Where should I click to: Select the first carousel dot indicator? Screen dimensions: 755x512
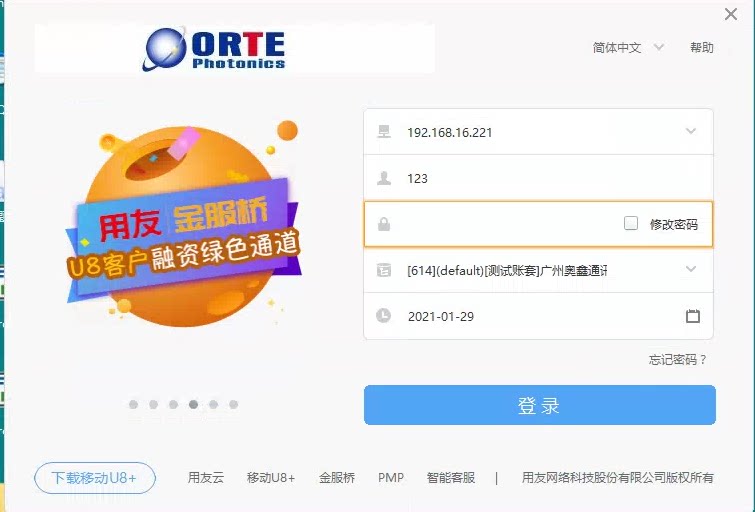(133, 405)
